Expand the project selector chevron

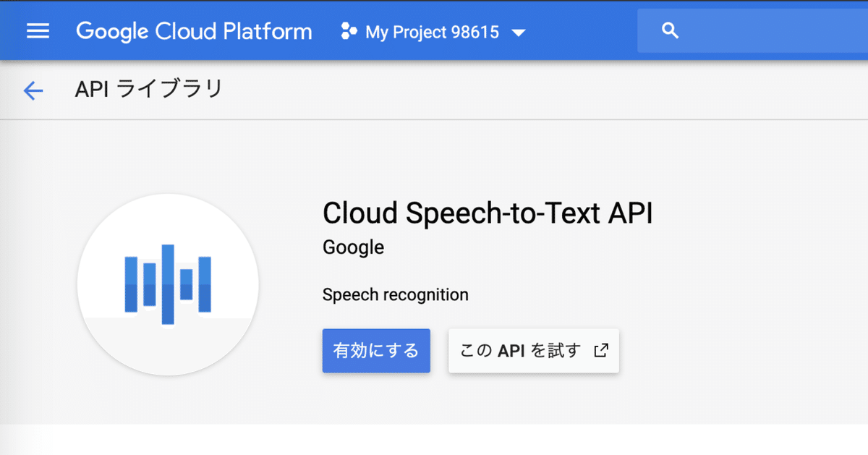(x=519, y=32)
